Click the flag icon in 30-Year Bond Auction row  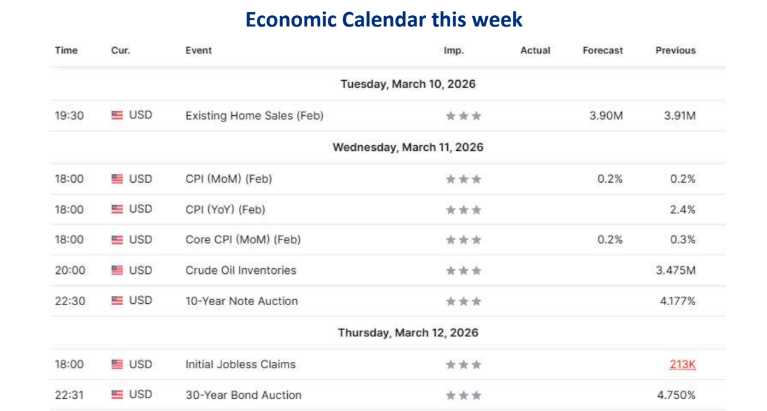[117, 395]
